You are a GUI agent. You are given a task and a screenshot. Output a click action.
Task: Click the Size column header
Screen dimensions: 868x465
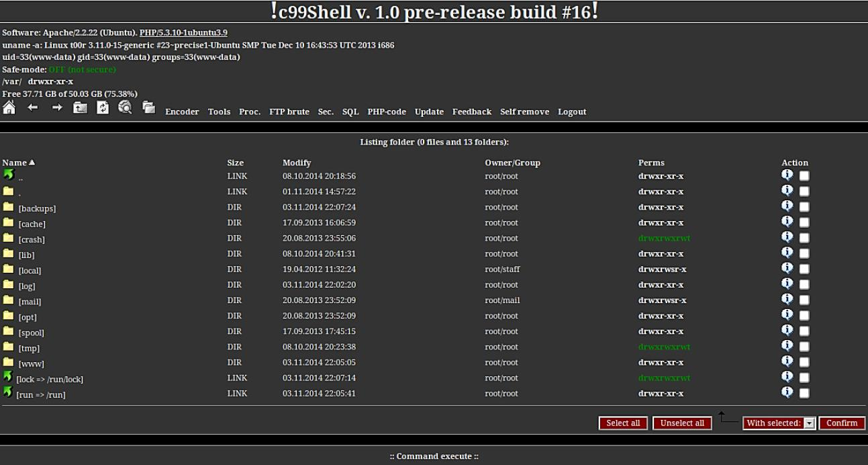pyautogui.click(x=235, y=163)
